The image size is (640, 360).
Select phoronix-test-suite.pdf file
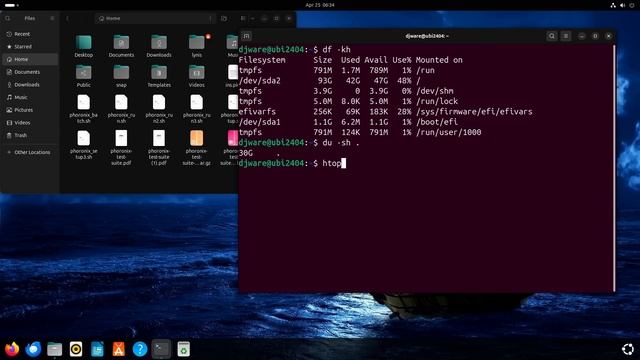pyautogui.click(x=121, y=148)
